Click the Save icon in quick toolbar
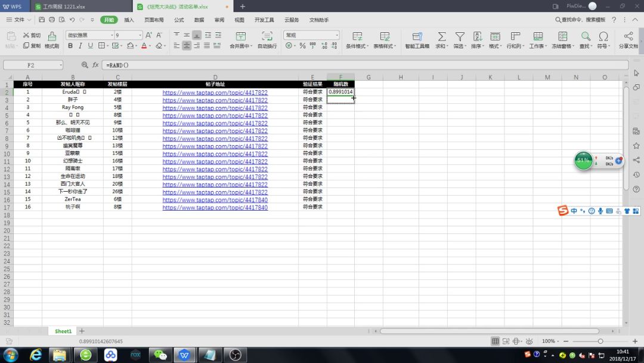This screenshot has height=363, width=644. (x=42, y=20)
